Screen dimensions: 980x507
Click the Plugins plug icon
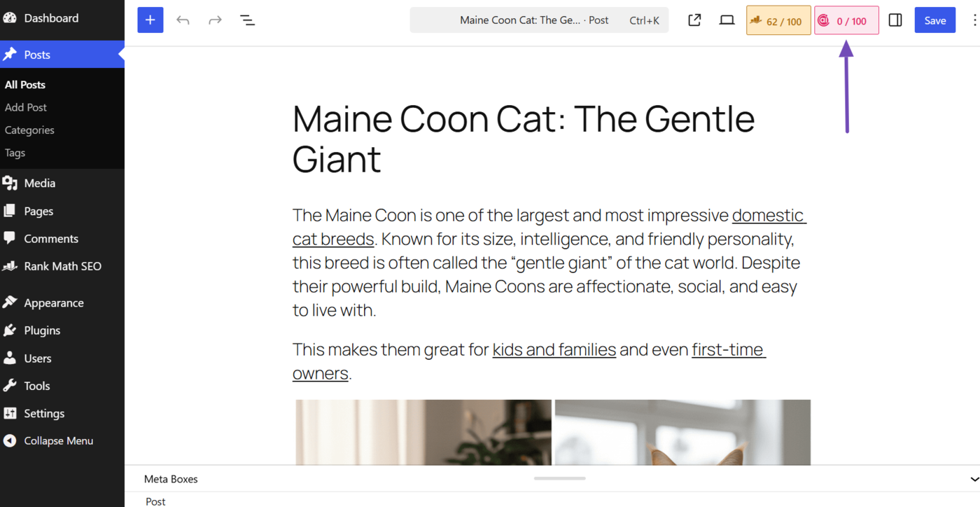click(x=9, y=331)
